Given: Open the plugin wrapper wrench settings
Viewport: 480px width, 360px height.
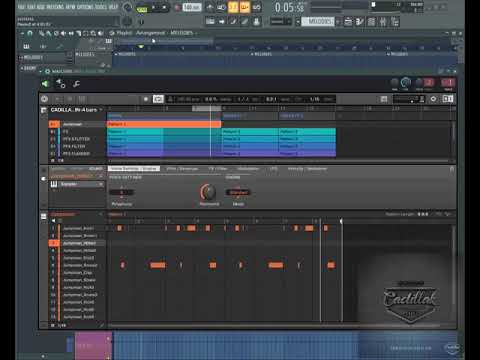Looking at the screenshot, I should pyautogui.click(x=76, y=84).
